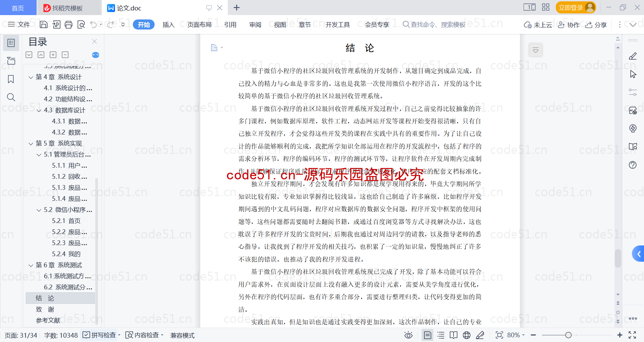Click the smart TOC blue icon

click(96, 55)
